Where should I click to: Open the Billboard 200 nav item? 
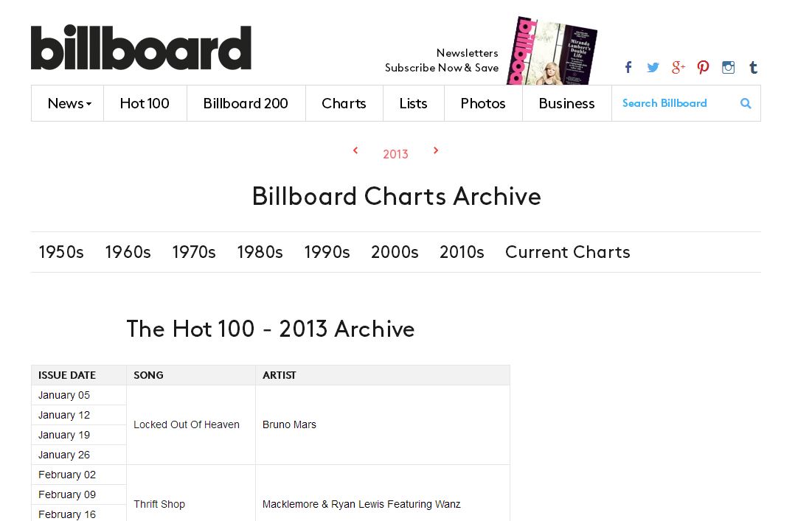click(x=246, y=103)
